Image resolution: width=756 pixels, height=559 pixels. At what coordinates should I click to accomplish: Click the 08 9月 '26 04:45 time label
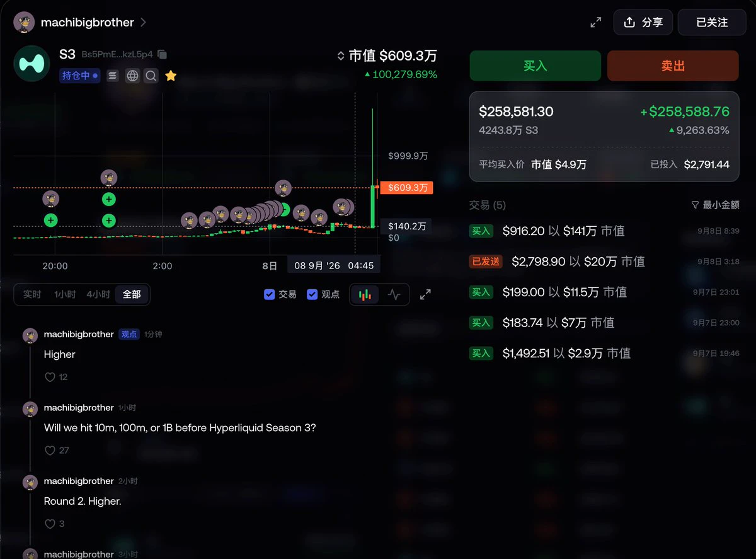[334, 265]
